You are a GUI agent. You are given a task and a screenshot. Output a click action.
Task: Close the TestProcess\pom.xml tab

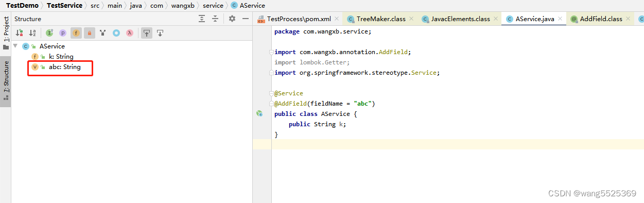337,19
